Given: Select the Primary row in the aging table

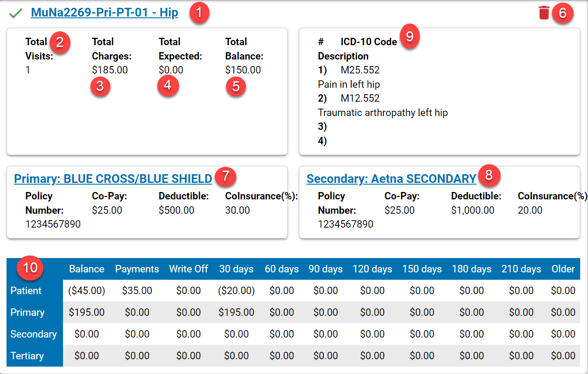Looking at the screenshot, I should tap(27, 312).
